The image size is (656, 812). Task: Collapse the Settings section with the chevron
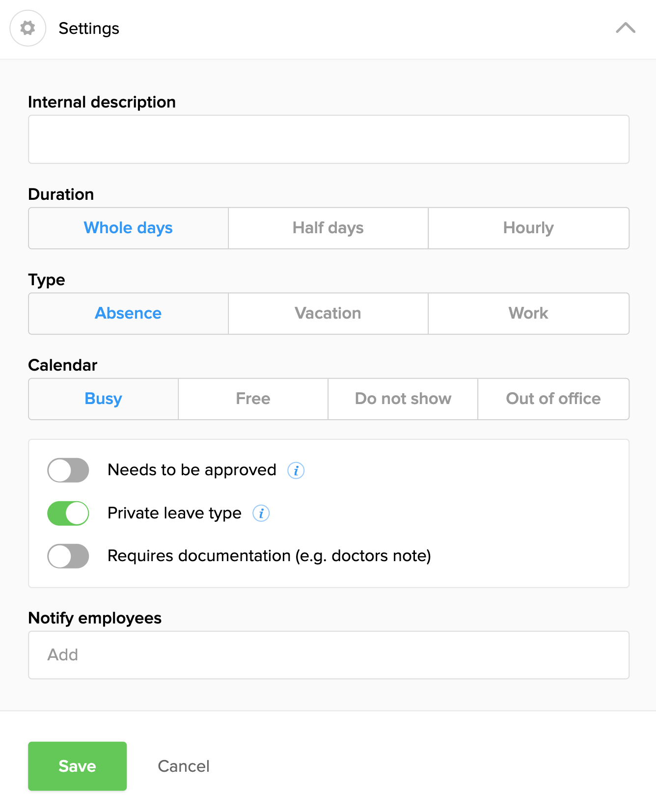click(625, 28)
